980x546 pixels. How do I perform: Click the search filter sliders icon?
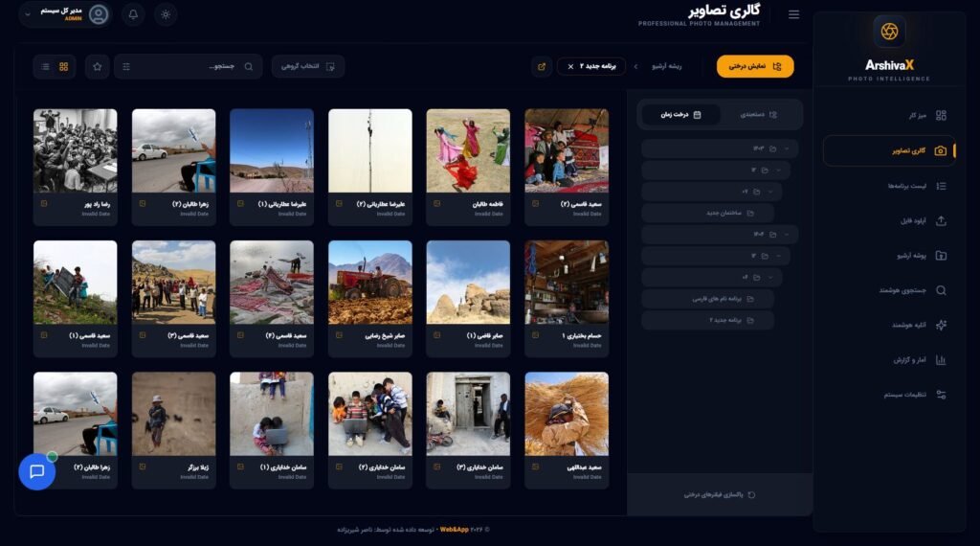(126, 66)
